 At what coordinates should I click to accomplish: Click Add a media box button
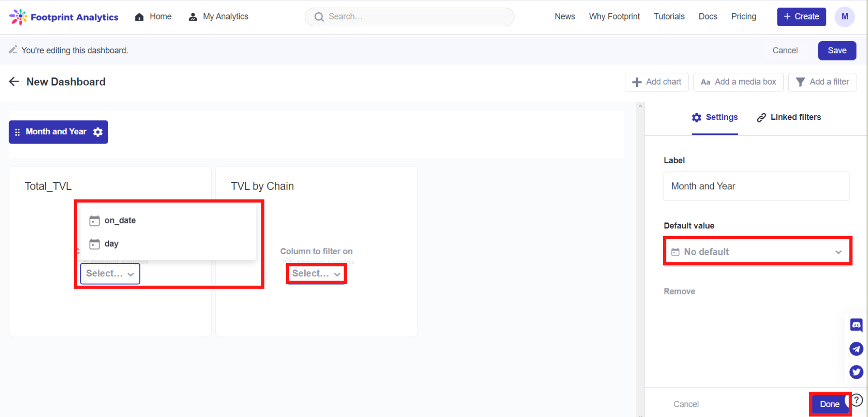(738, 82)
